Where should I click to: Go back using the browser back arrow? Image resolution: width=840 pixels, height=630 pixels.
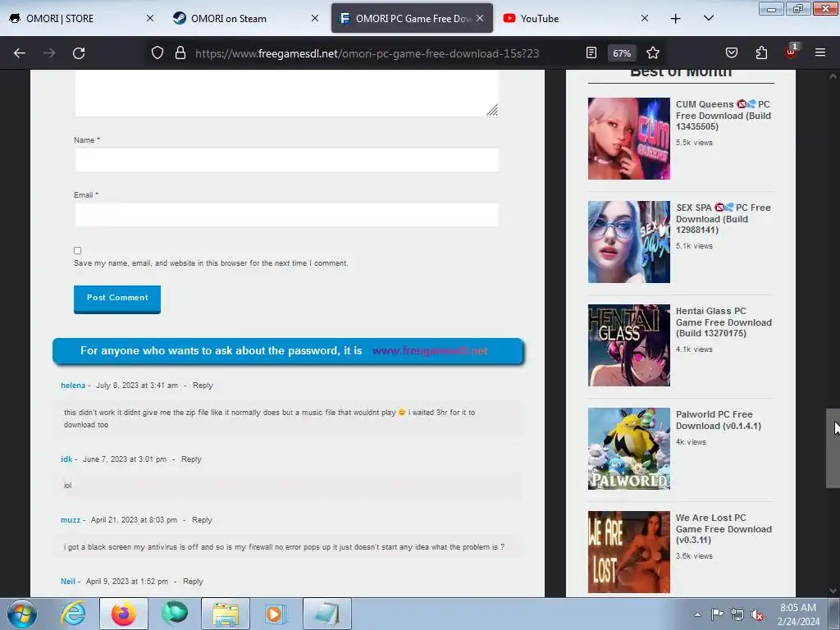click(20, 53)
